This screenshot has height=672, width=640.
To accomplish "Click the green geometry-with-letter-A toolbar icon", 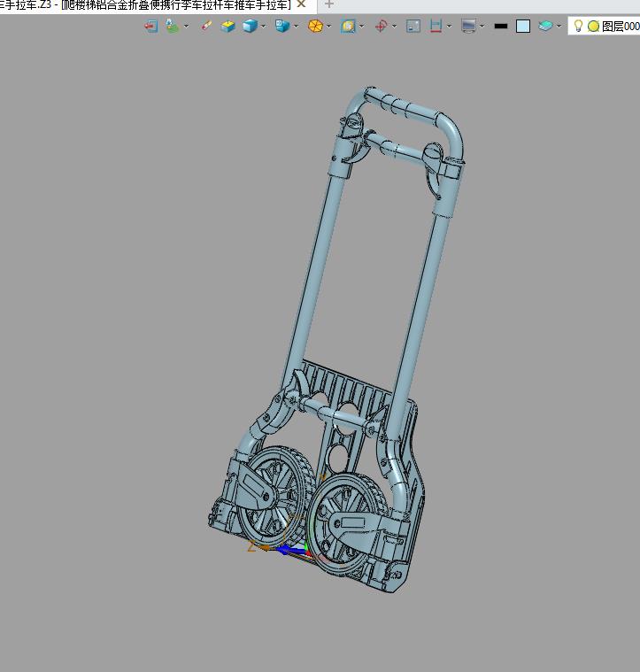I will click(173, 27).
